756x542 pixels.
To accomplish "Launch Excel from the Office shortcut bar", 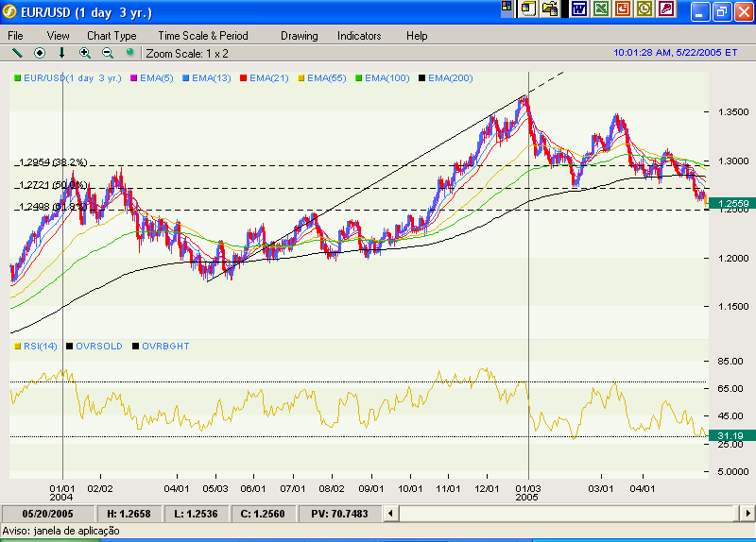I will pyautogui.click(x=601, y=9).
